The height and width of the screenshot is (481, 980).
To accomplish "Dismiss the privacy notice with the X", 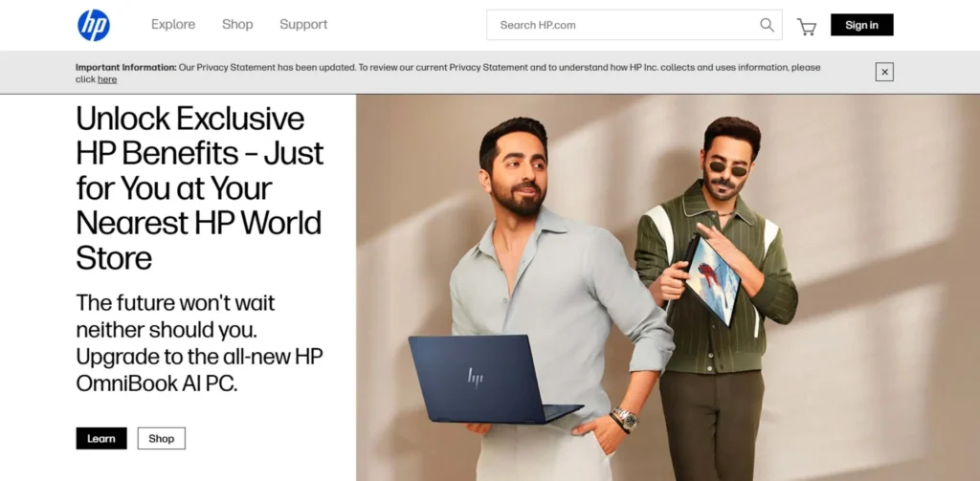I will [884, 72].
